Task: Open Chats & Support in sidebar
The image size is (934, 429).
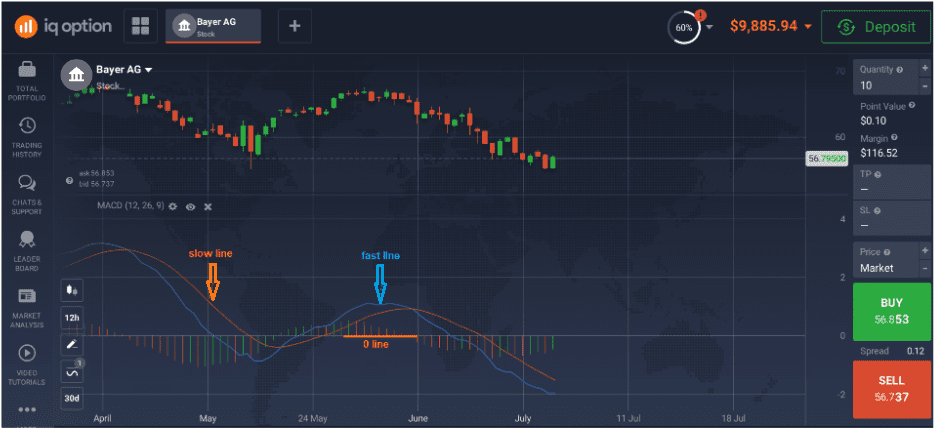Action: click(x=27, y=195)
